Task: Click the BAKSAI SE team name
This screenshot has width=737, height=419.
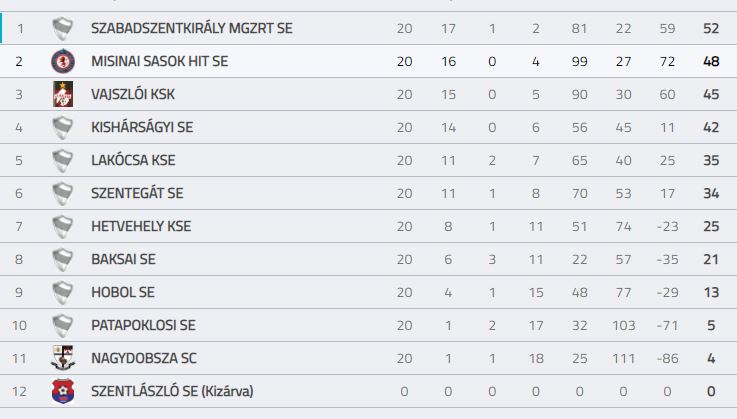Action: tap(123, 259)
